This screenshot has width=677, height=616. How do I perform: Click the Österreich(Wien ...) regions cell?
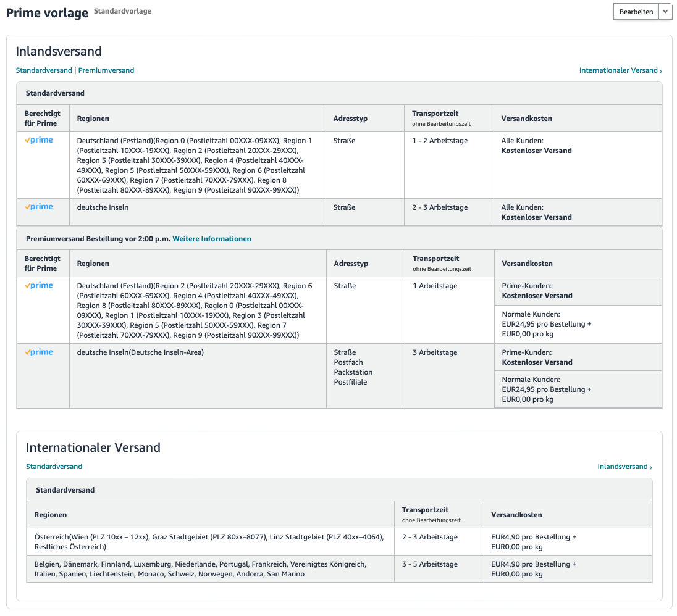pyautogui.click(x=211, y=542)
